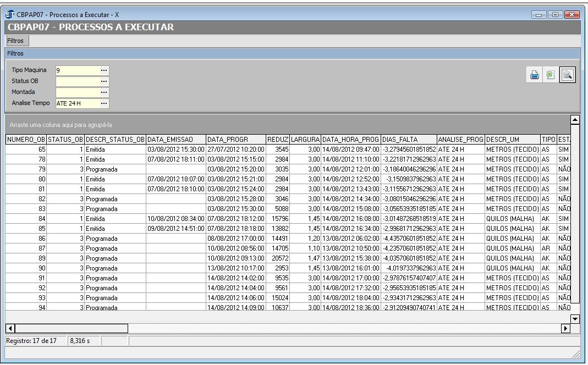Image resolution: width=588 pixels, height=365 pixels.
Task: Open the Tipo Maquina lookup ellipsis
Action: pyautogui.click(x=104, y=70)
